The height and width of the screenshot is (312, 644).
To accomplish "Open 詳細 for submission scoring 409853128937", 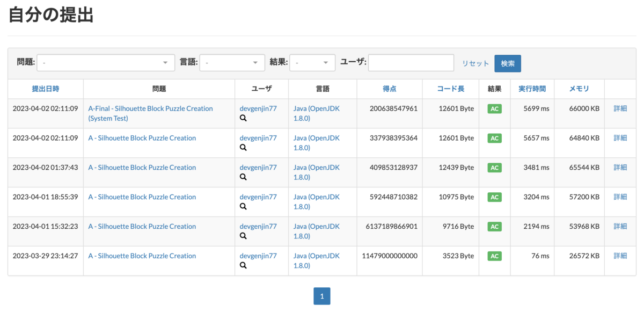I will (620, 168).
